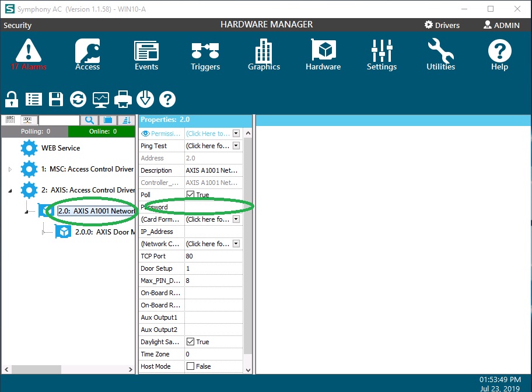The height and width of the screenshot is (392, 532).
Task: Click the Door Setup value 1
Action: pyautogui.click(x=213, y=268)
